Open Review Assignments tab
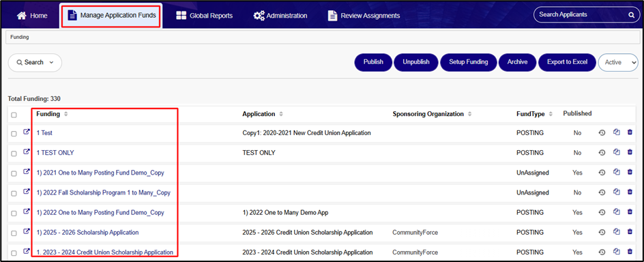The height and width of the screenshot is (262, 644). (x=364, y=16)
